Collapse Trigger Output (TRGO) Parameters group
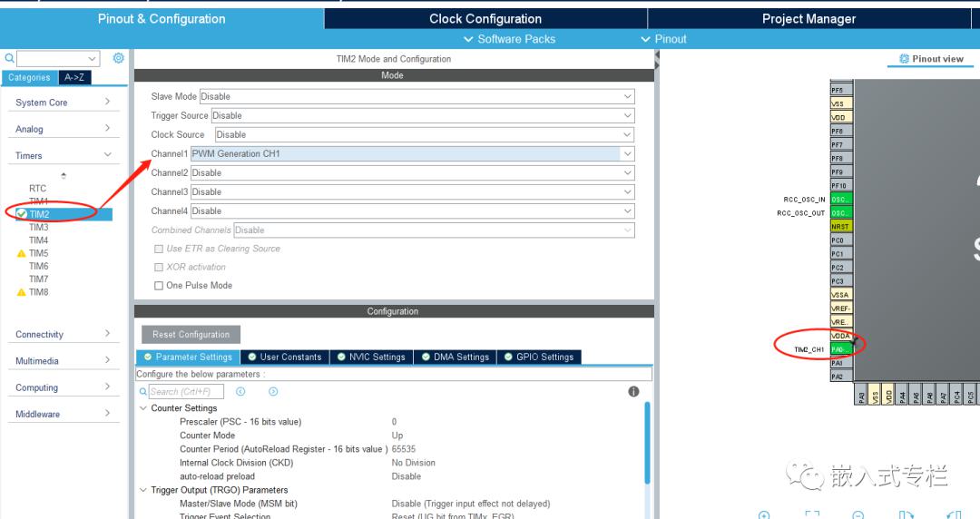Screen dimensions: 980x519 pos(143,490)
